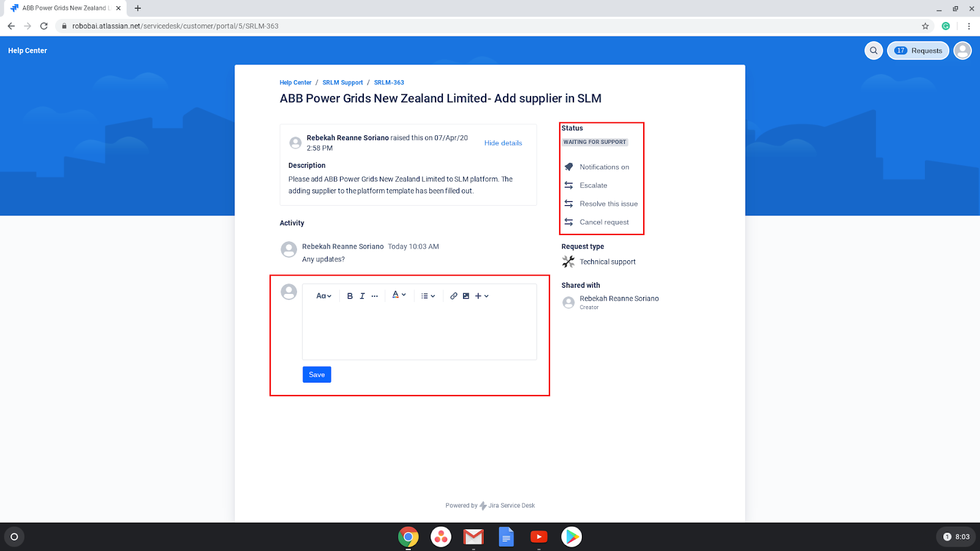Open SRLM Support breadcrumb
The image size is (980, 551).
342,83
